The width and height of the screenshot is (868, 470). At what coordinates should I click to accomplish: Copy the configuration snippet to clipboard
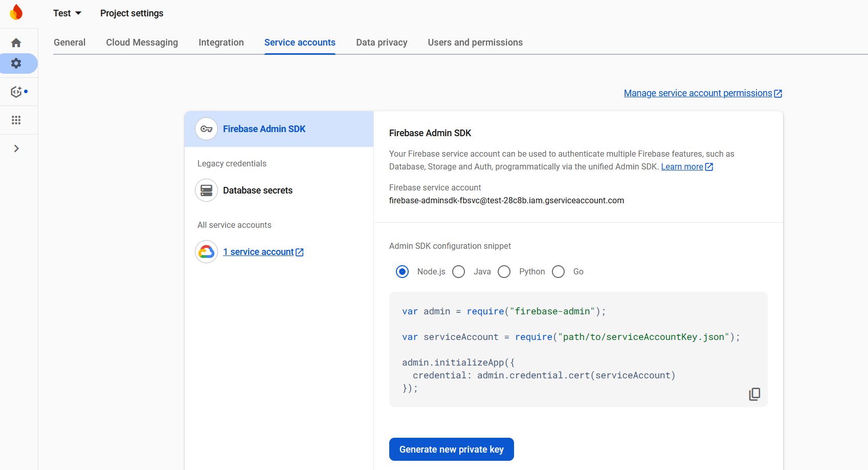754,394
